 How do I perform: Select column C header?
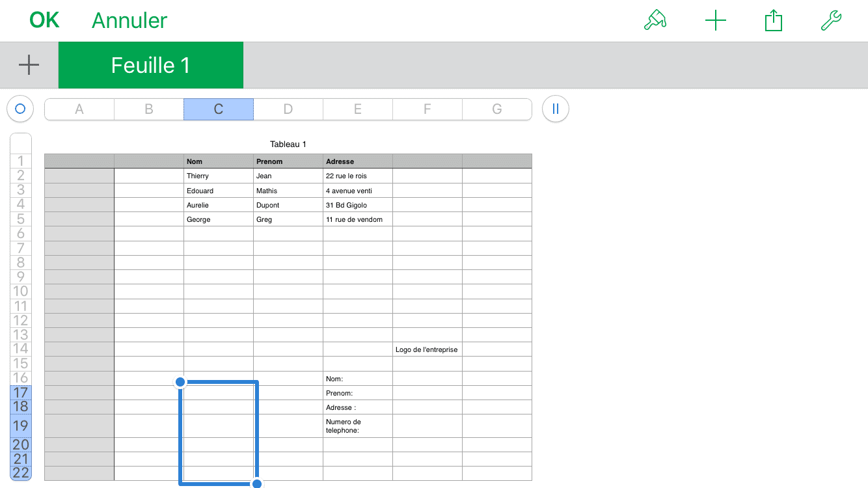(x=219, y=109)
